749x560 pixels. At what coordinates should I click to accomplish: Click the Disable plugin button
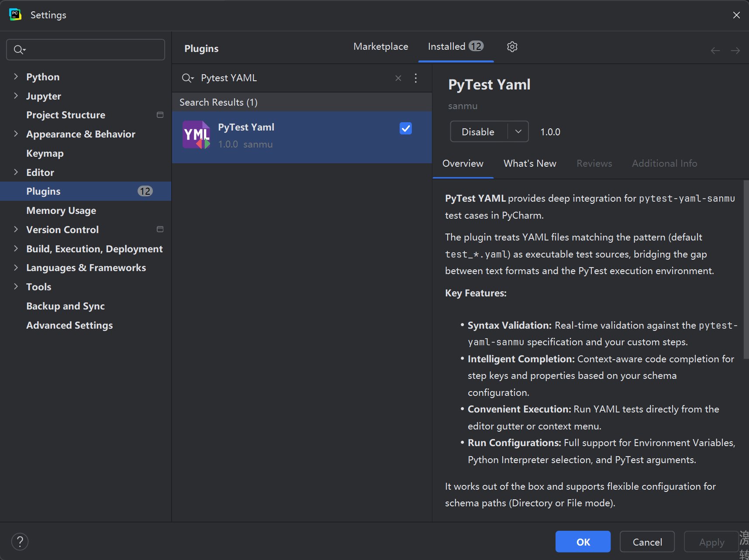click(478, 132)
